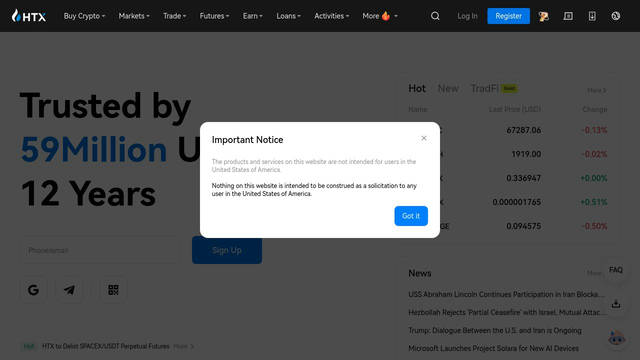
Task: Open the search magnifier icon
Action: 435,16
